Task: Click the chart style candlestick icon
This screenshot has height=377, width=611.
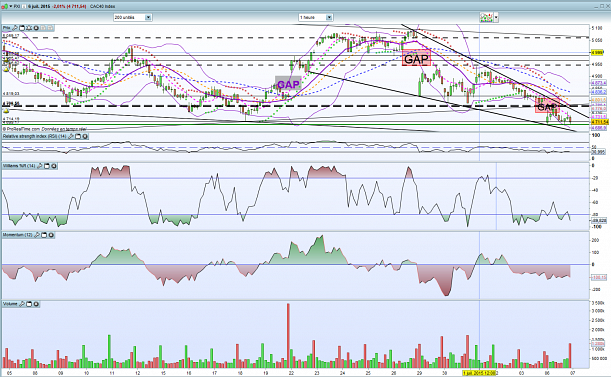Action: 486,17
